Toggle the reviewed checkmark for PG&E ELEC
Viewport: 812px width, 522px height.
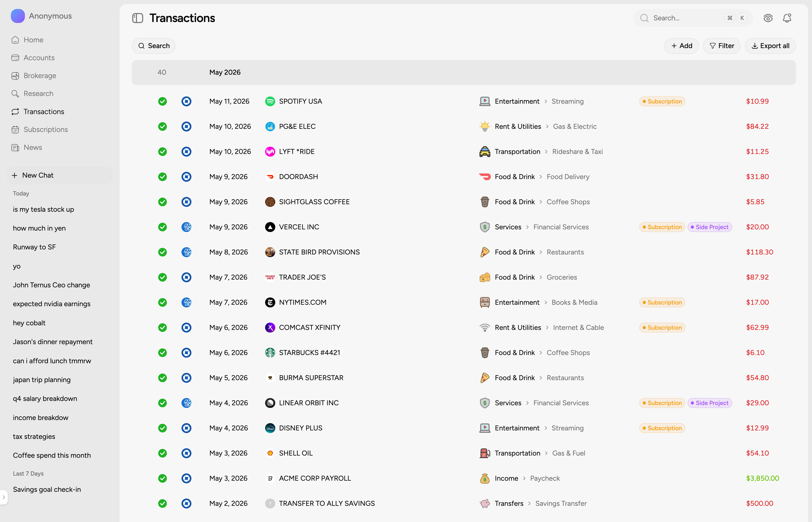tap(162, 126)
